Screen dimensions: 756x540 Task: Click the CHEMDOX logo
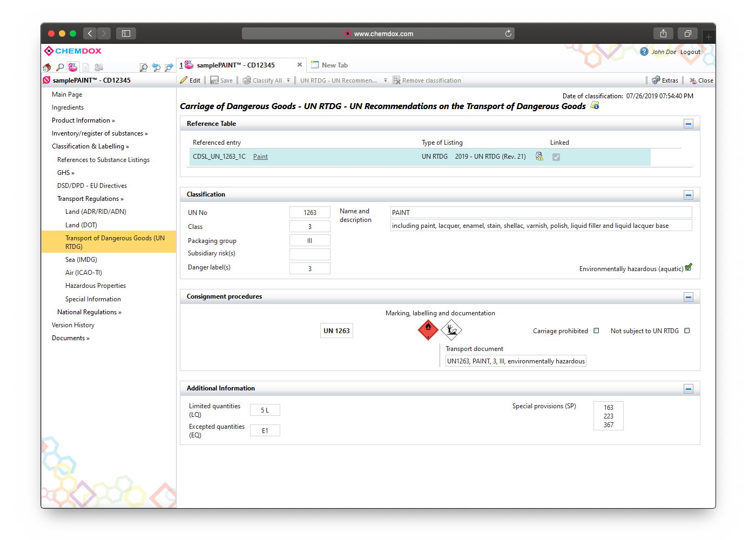73,51
